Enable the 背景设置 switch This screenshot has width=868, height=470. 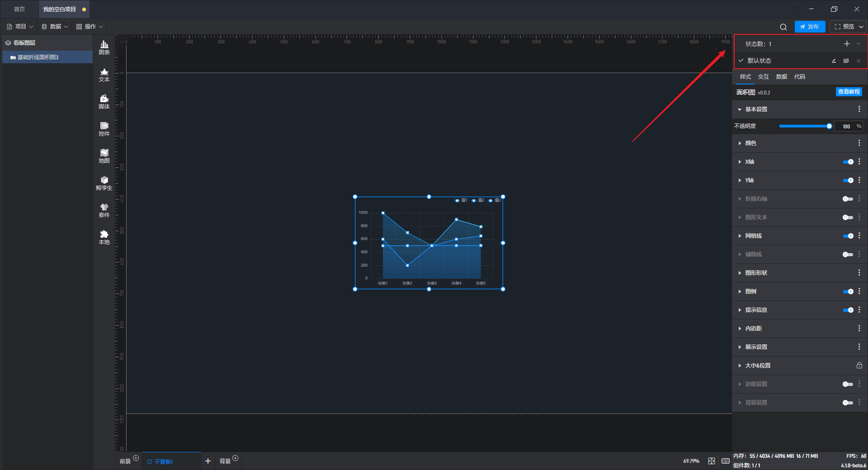coord(848,403)
